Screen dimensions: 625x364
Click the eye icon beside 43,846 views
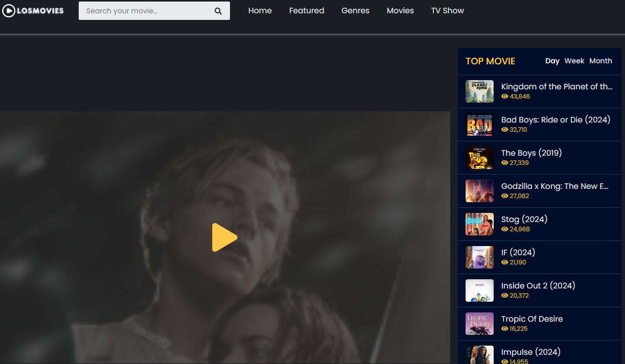tap(505, 96)
